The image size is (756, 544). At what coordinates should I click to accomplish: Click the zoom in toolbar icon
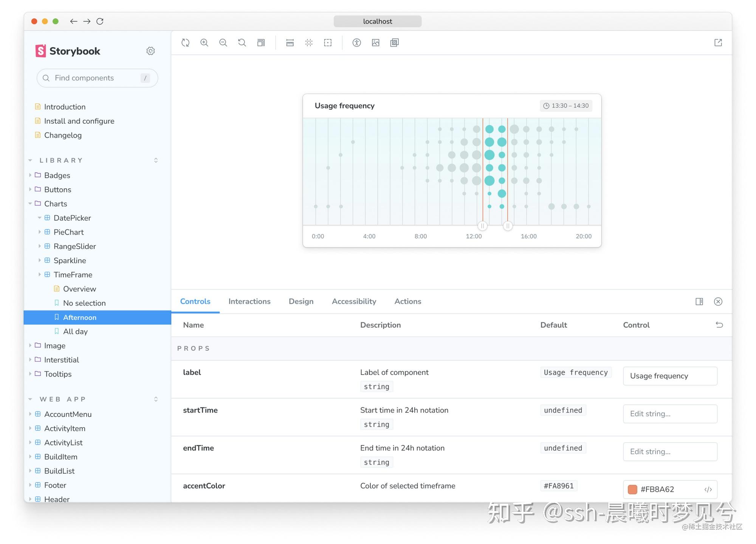tap(204, 43)
